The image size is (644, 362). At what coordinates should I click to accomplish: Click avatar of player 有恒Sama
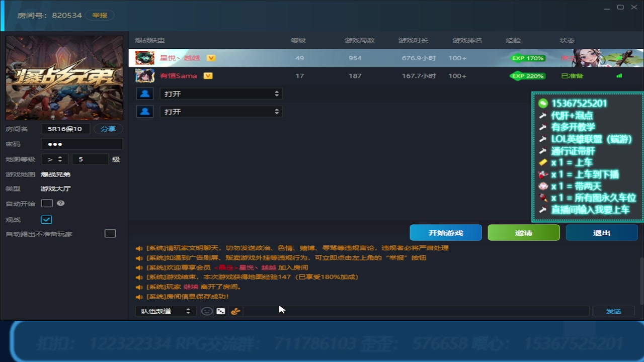(145, 76)
